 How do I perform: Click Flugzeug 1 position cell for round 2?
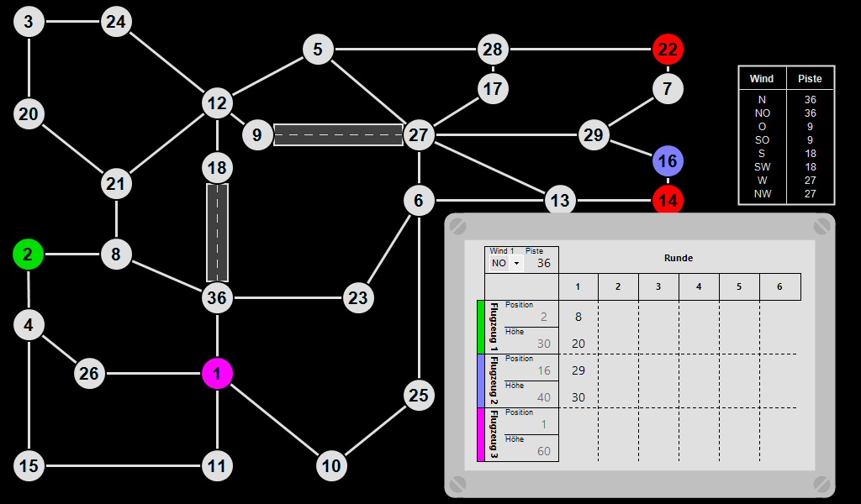(x=618, y=317)
